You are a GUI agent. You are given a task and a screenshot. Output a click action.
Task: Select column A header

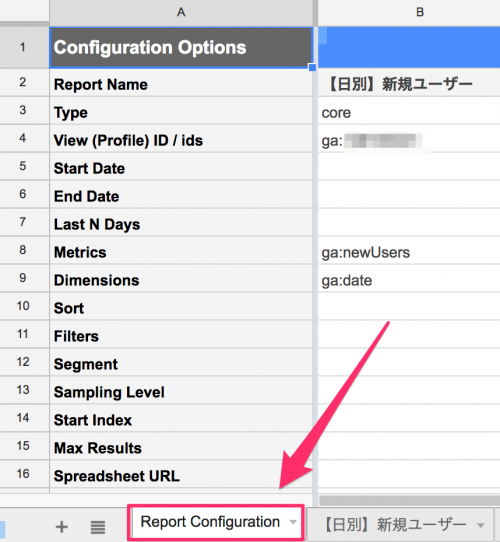(x=181, y=12)
